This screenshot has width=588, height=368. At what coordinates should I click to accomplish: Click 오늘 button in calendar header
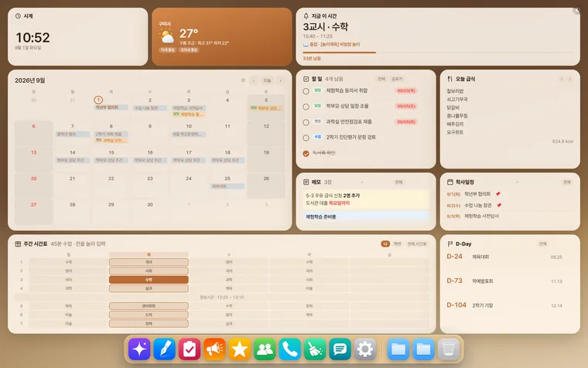[267, 80]
